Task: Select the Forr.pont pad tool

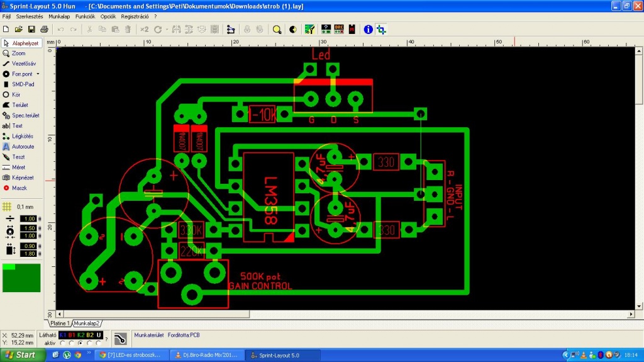Action: (18, 74)
